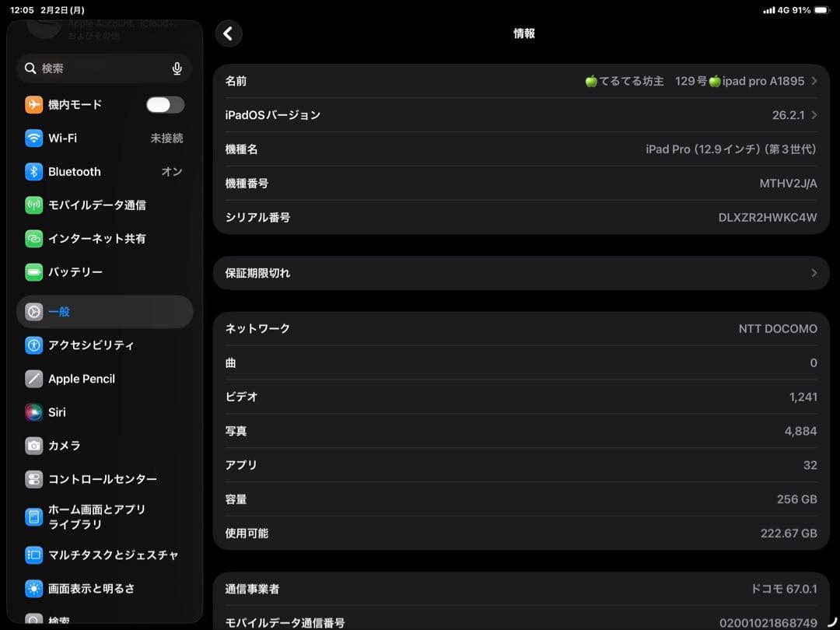Expand the 保証期限切れ row
The image size is (840, 630).
(814, 273)
